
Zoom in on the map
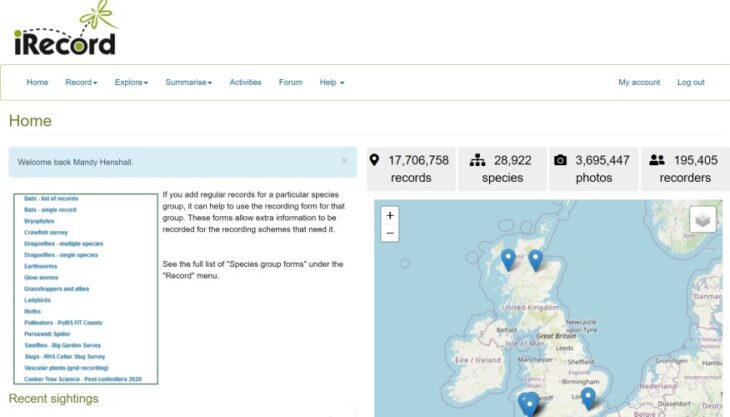[390, 215]
